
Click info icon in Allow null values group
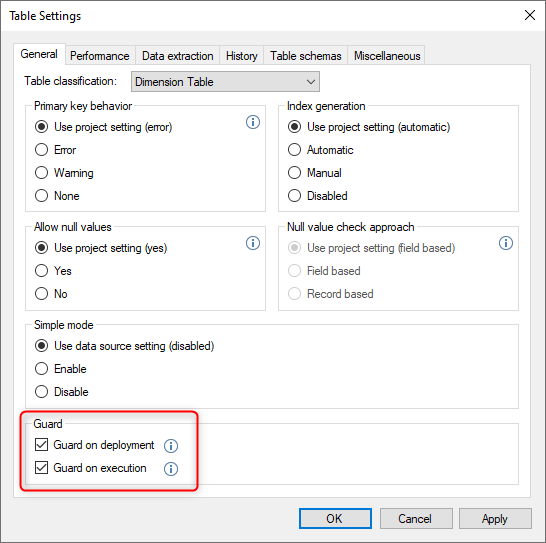point(253,243)
